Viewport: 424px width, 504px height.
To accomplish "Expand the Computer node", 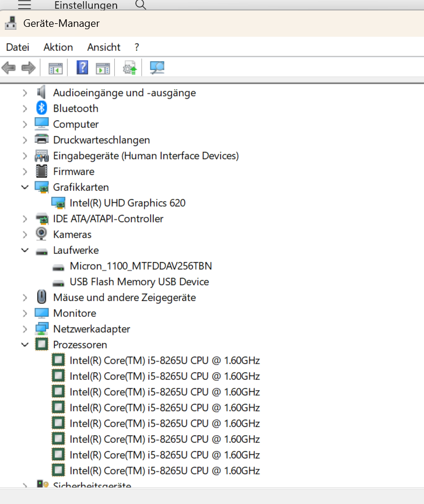I will [24, 124].
